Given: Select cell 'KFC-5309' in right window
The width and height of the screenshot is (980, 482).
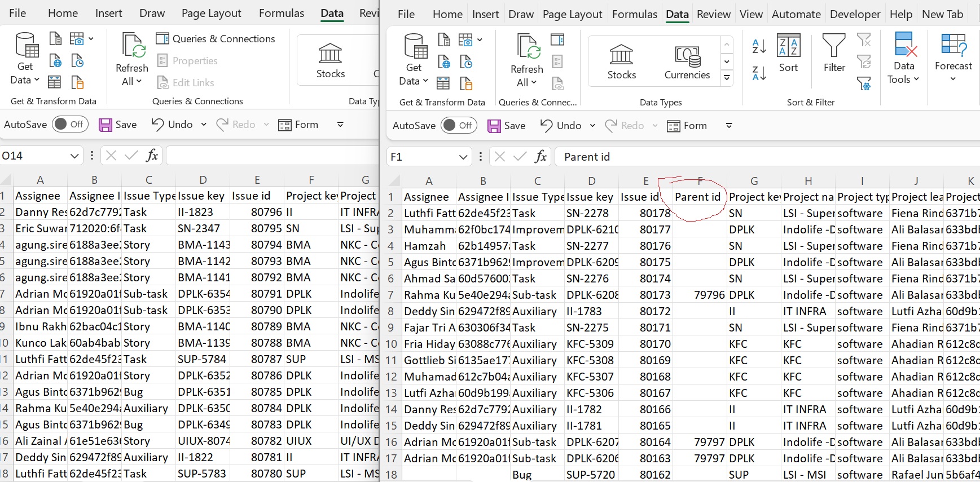Looking at the screenshot, I should 591,344.
